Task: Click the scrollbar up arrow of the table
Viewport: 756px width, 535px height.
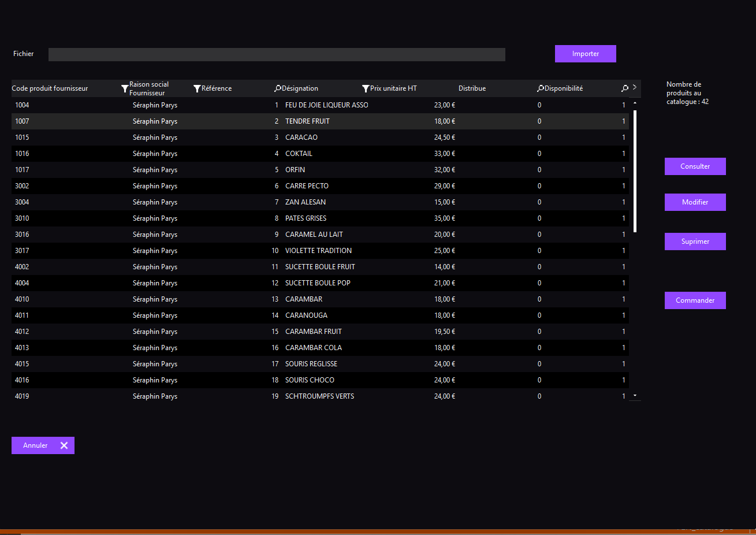Action: tap(635, 103)
